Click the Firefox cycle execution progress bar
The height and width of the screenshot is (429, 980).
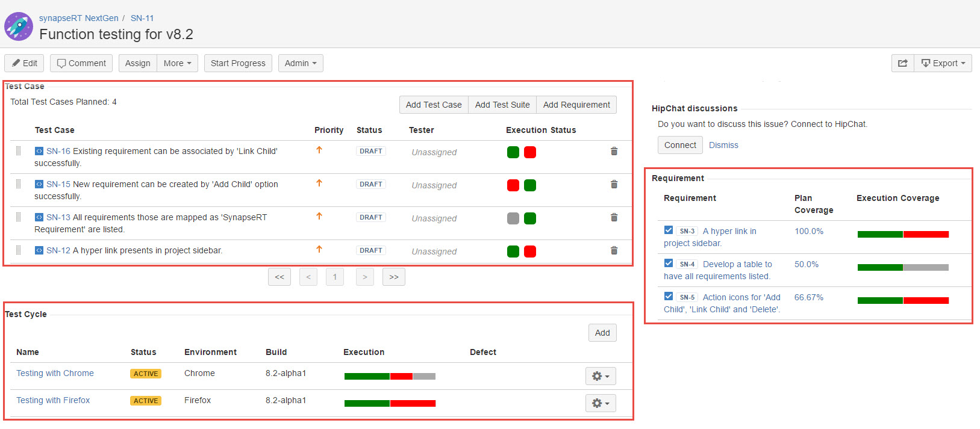click(x=390, y=403)
